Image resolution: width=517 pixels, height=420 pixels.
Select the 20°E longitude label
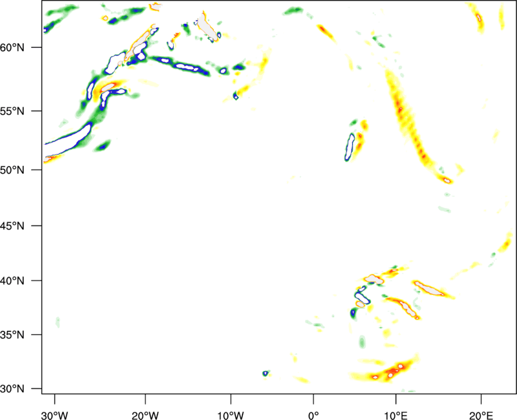481,415
